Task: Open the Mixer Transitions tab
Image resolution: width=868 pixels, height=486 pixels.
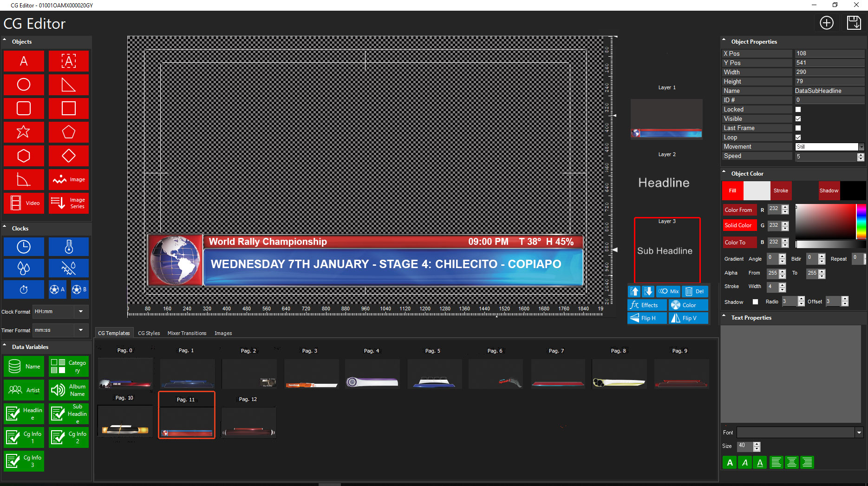Action: tap(187, 333)
